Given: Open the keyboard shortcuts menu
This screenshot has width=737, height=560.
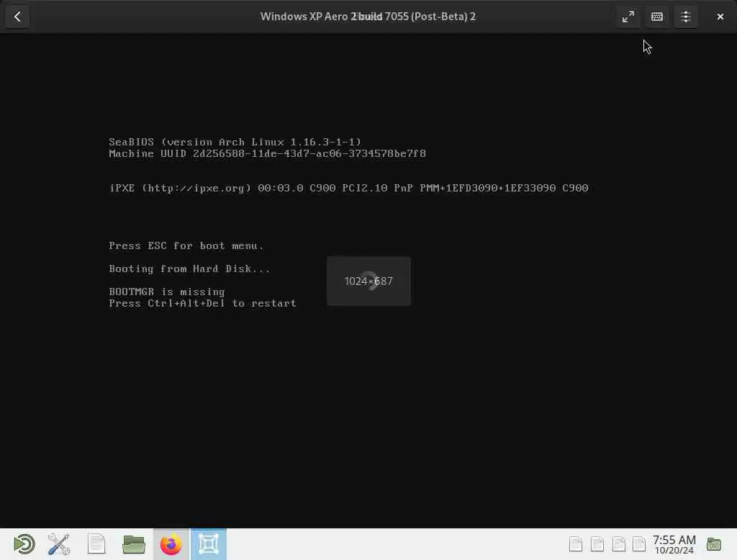Looking at the screenshot, I should [656, 17].
